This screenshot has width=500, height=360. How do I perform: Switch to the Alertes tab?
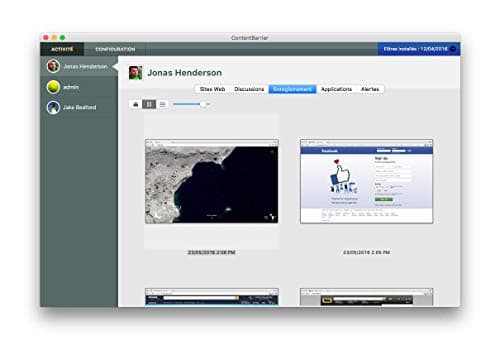370,89
